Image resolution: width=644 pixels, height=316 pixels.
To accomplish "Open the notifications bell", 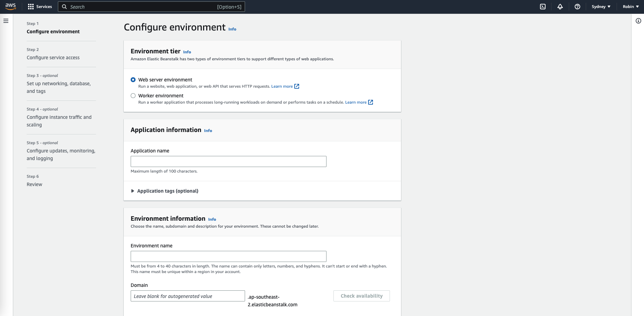I will [x=560, y=7].
